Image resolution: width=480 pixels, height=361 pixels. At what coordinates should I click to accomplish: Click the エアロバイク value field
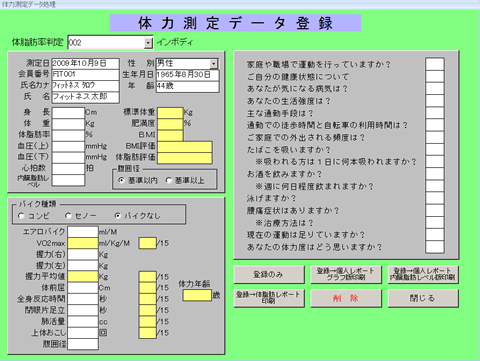click(83, 232)
